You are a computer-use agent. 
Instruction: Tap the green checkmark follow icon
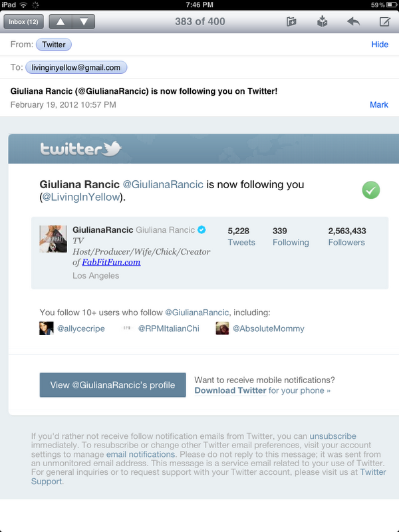(x=371, y=190)
